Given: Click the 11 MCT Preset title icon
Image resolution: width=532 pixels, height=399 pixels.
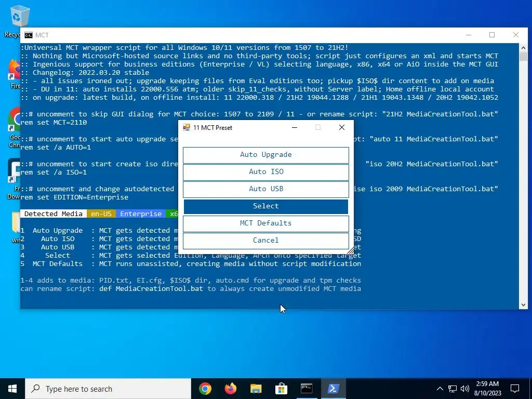Looking at the screenshot, I should [x=187, y=128].
